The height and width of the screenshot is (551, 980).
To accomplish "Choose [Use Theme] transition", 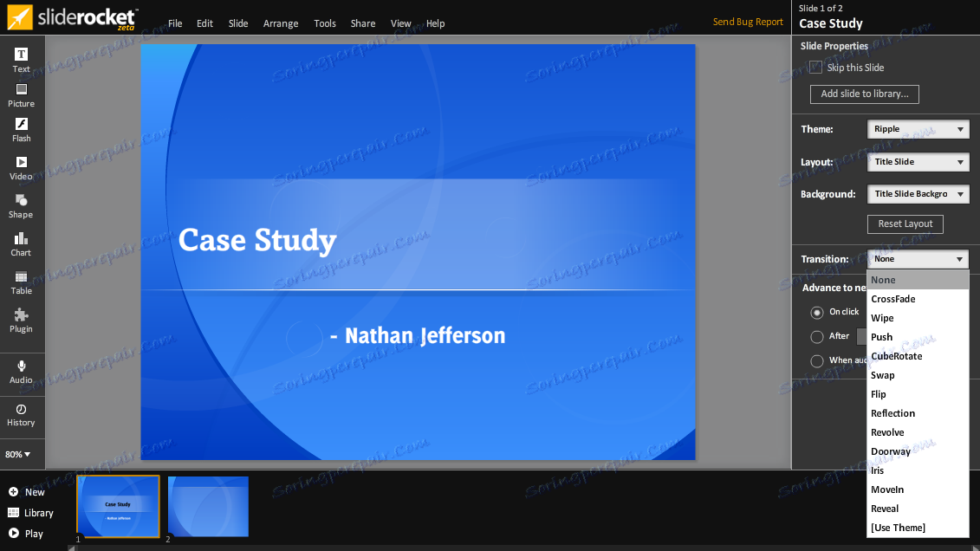I will click(918, 528).
